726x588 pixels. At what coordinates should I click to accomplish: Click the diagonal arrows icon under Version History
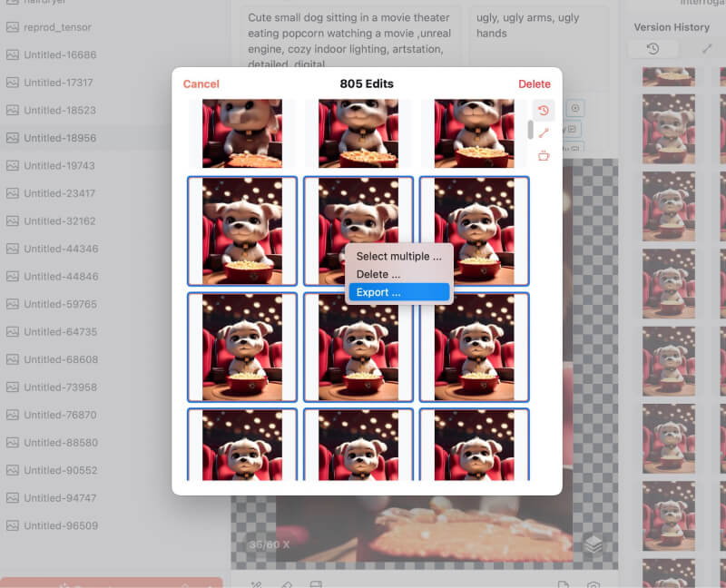tap(707, 48)
